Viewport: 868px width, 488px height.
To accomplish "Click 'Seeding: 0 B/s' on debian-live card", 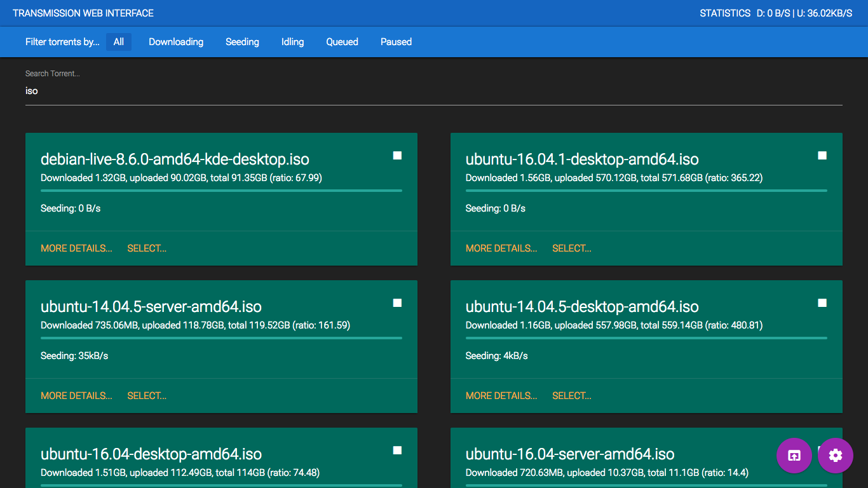I will tap(71, 208).
